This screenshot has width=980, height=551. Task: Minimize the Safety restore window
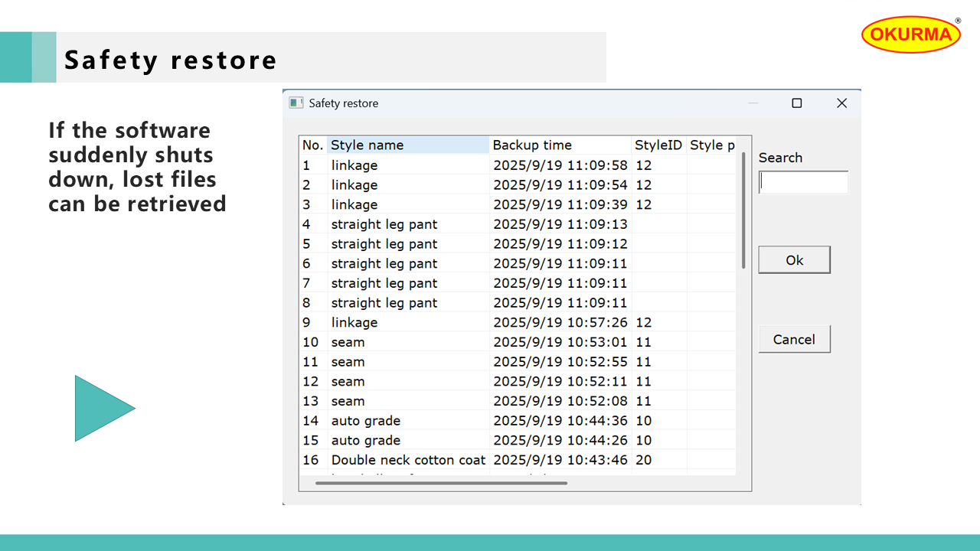753,103
